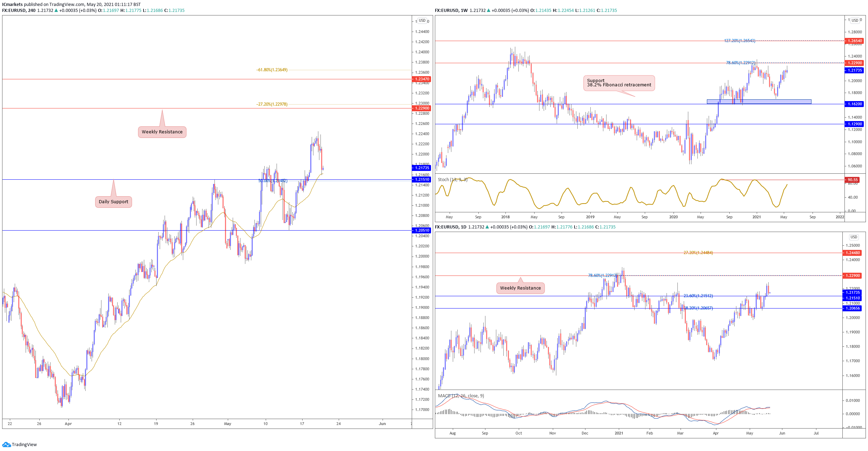This screenshot has height=451, width=868.
Task: Click the -61.80%(1.23649) Fibonacci label
Action: (272, 70)
